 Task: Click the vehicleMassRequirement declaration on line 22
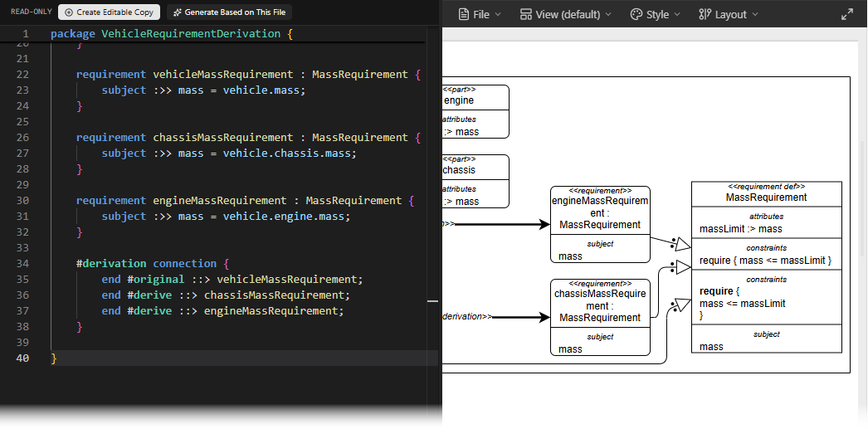pos(222,74)
